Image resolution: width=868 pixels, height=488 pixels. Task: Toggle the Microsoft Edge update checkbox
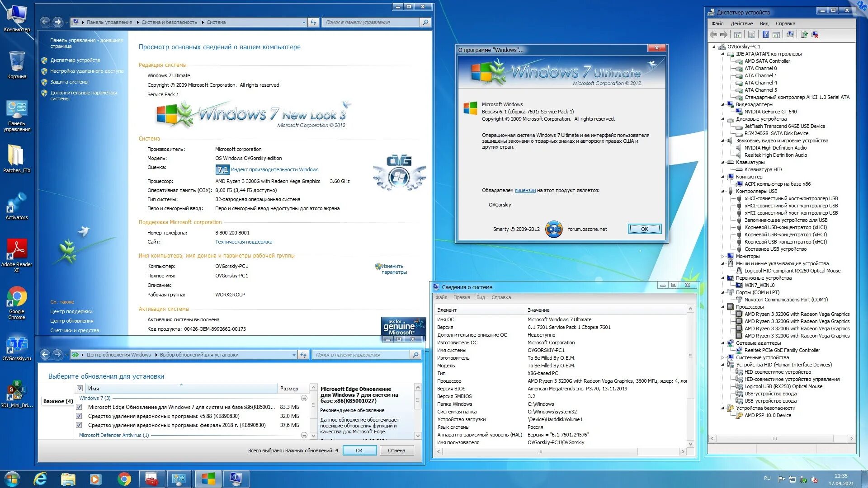[79, 407]
